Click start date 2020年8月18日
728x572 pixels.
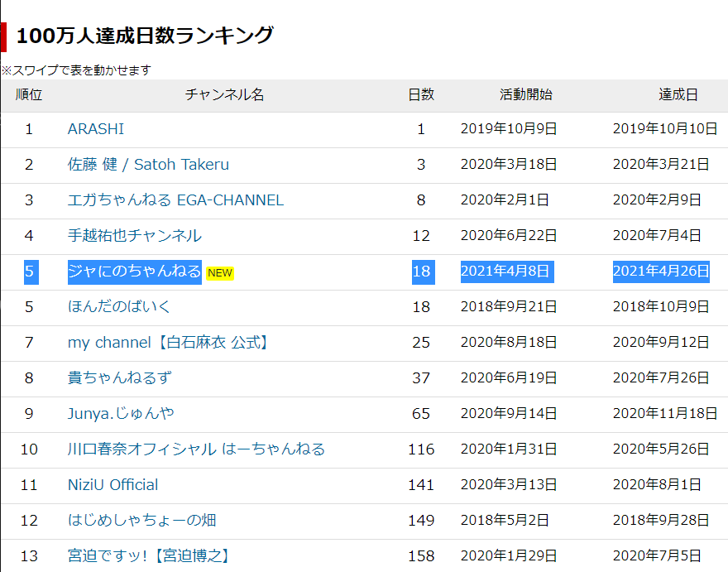coord(509,343)
